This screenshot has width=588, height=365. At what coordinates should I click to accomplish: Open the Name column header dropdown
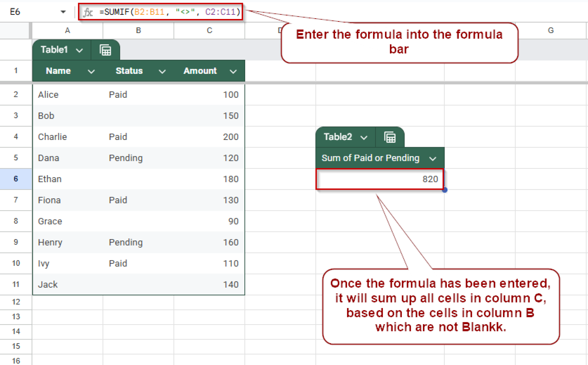tap(91, 71)
